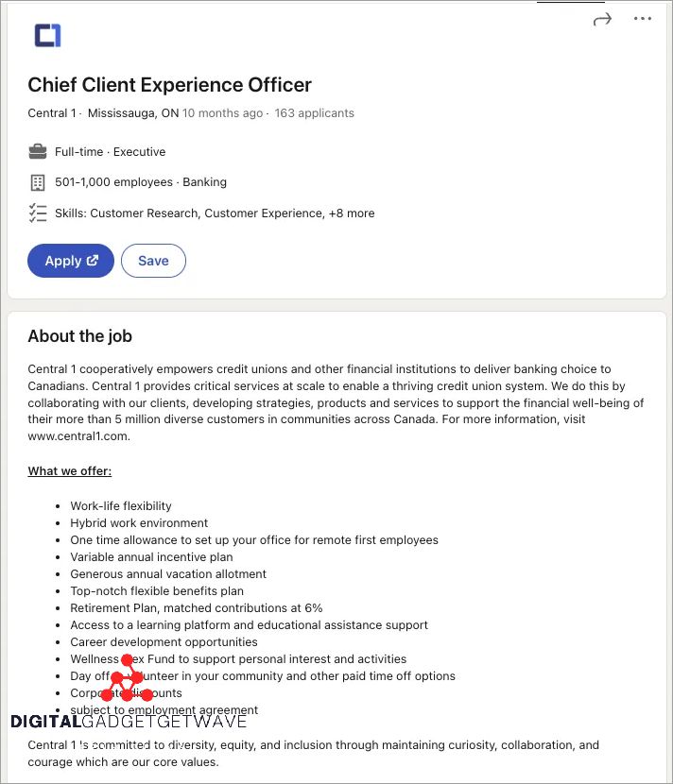Click the www.central1.com website address
The image size is (673, 784).
coord(78,436)
